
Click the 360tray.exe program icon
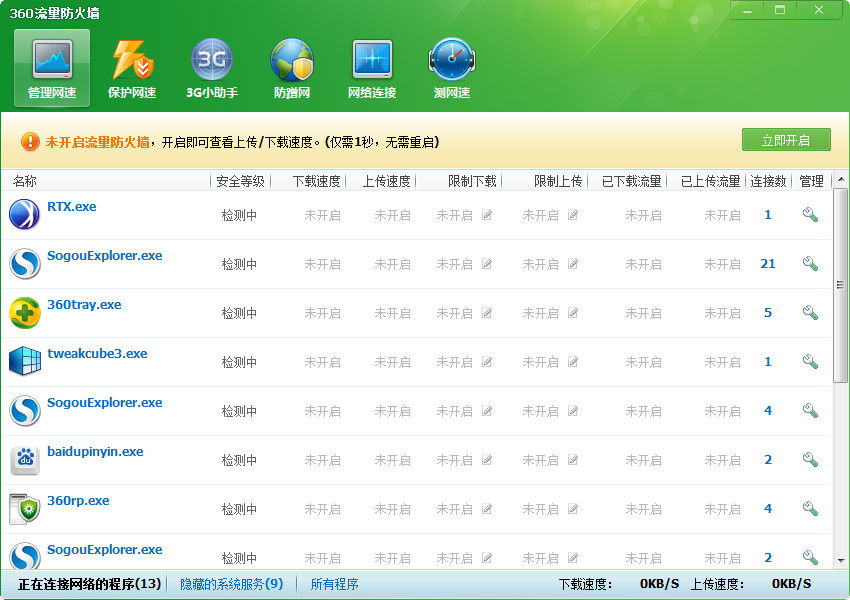[x=24, y=312]
